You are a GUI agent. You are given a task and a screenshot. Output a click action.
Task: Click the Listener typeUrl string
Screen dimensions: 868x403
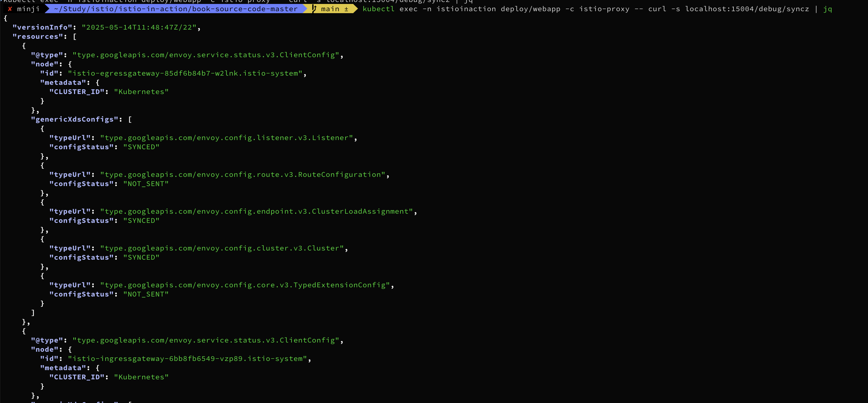point(226,138)
